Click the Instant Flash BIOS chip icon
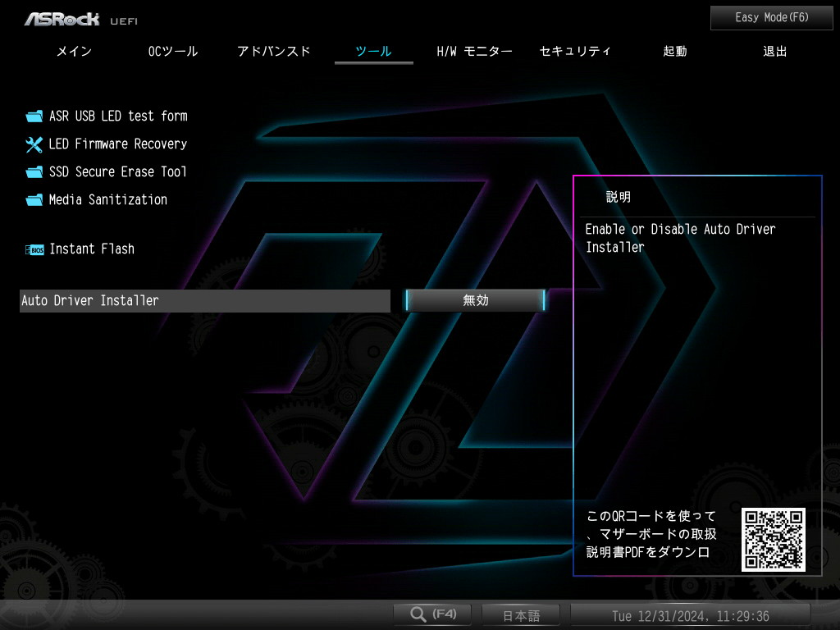The height and width of the screenshot is (630, 840). click(34, 249)
